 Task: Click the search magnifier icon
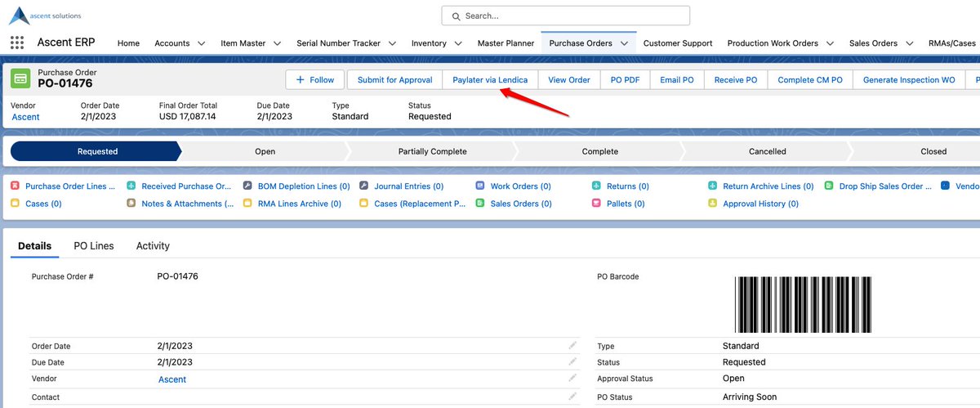(457, 16)
